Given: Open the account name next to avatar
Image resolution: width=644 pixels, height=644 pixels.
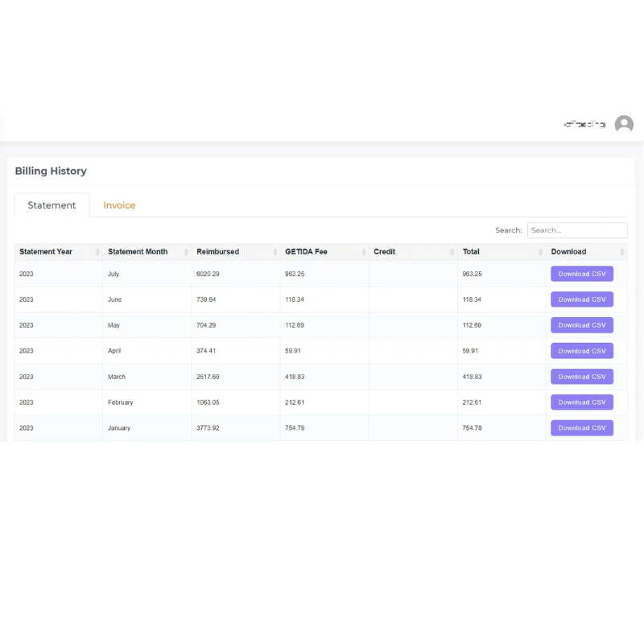Looking at the screenshot, I should [584, 125].
